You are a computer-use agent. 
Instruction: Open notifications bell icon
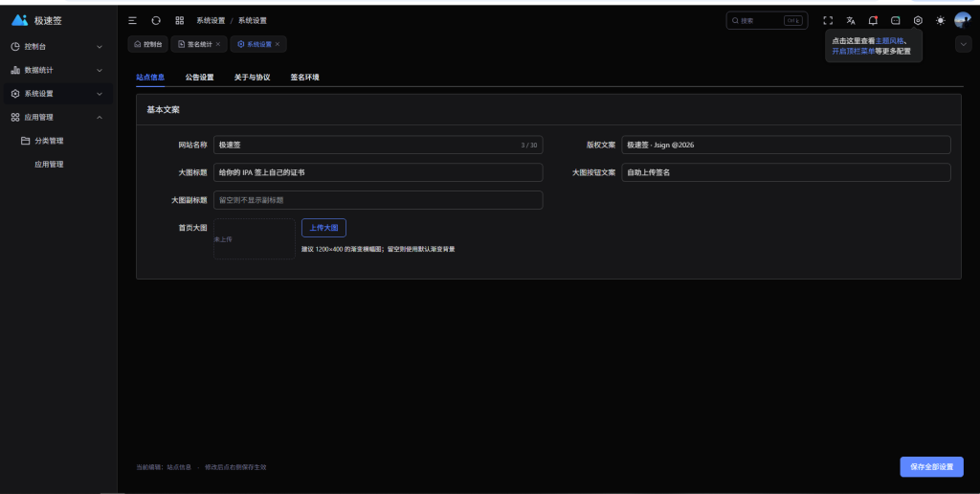873,21
